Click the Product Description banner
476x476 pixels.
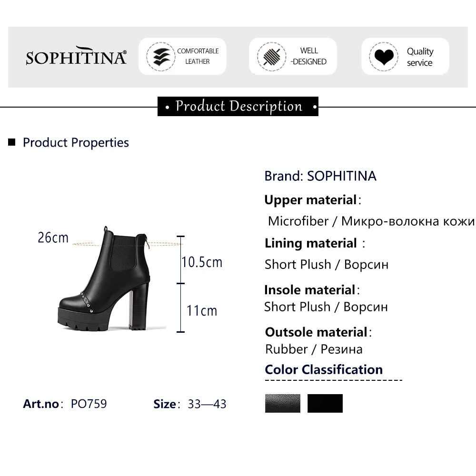pos(238,106)
